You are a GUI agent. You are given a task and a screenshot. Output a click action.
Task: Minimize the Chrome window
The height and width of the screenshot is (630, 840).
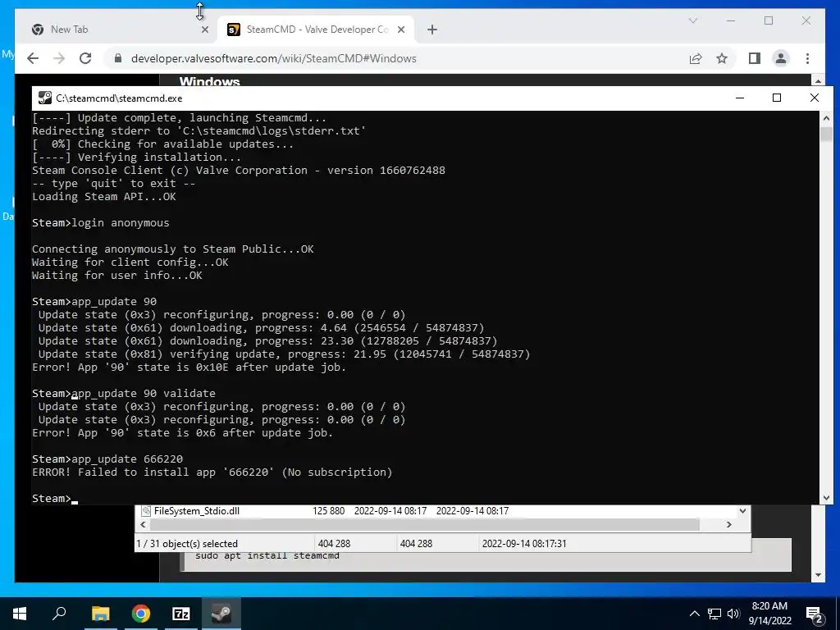pos(731,21)
